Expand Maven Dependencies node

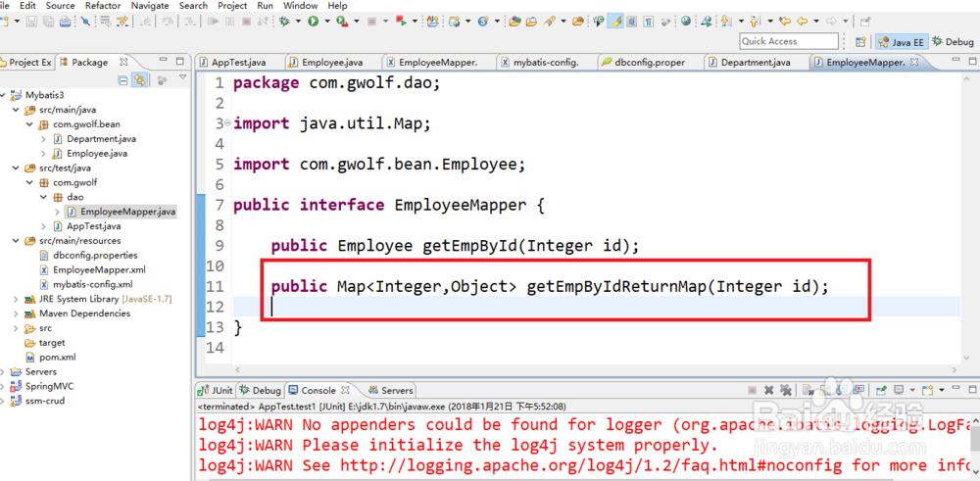(x=15, y=313)
